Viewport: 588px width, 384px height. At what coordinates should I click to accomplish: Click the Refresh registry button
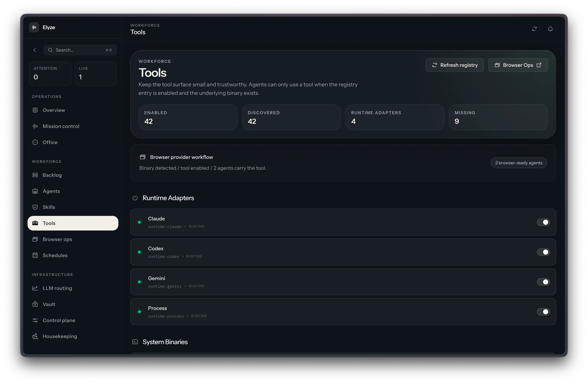(454, 65)
